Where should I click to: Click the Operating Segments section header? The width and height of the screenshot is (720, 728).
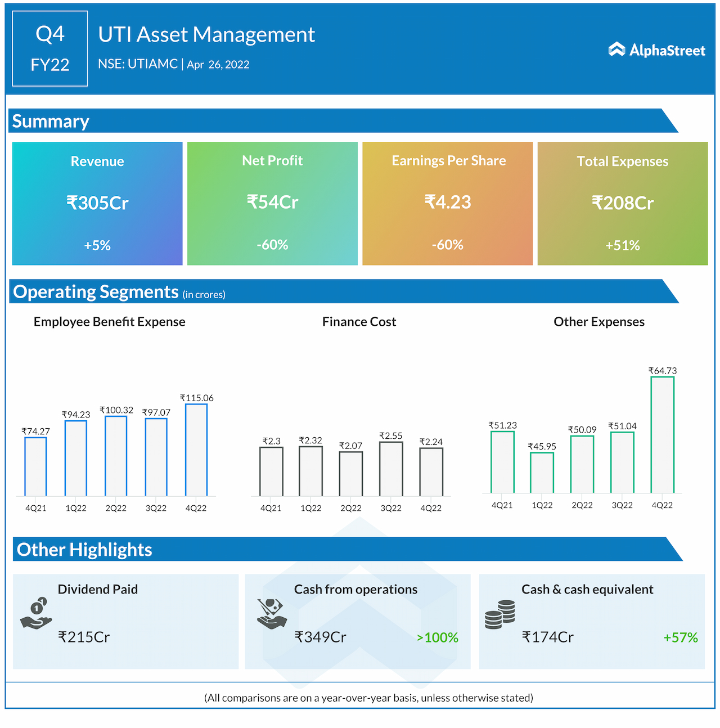click(x=96, y=291)
